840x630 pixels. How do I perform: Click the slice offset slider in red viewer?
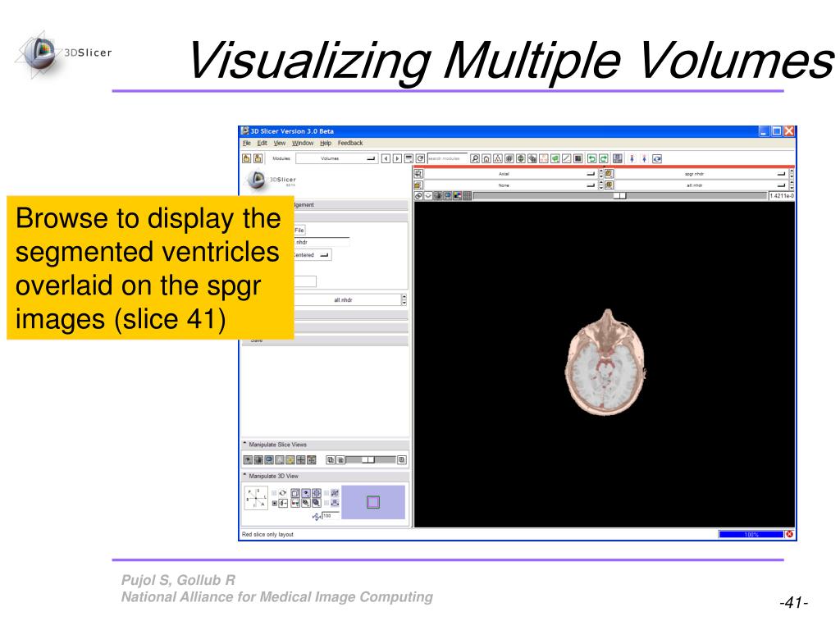point(620,196)
